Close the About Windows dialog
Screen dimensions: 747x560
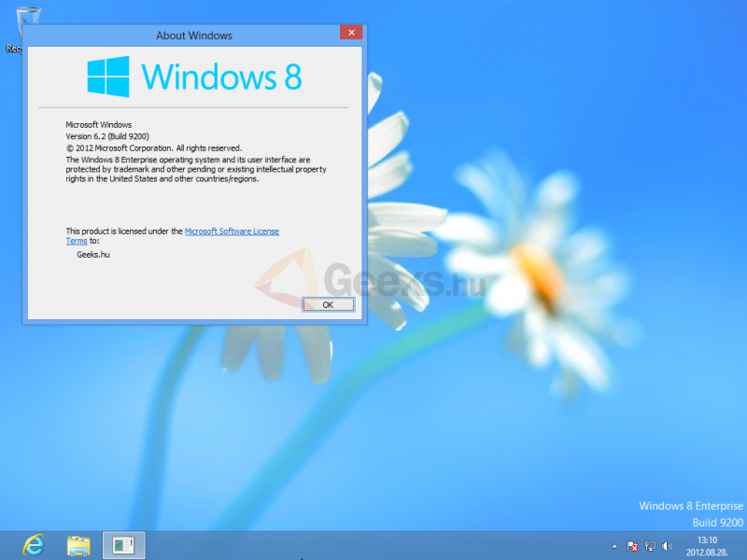click(351, 33)
